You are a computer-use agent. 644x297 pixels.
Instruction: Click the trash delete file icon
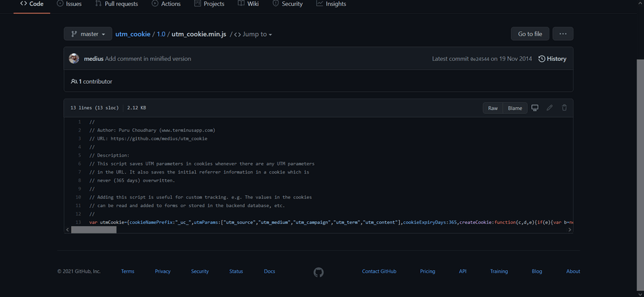pos(564,108)
